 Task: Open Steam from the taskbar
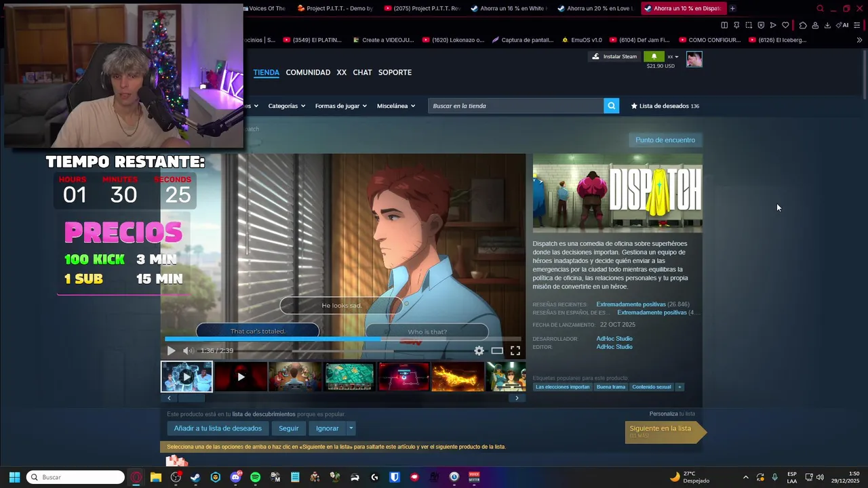(195, 477)
